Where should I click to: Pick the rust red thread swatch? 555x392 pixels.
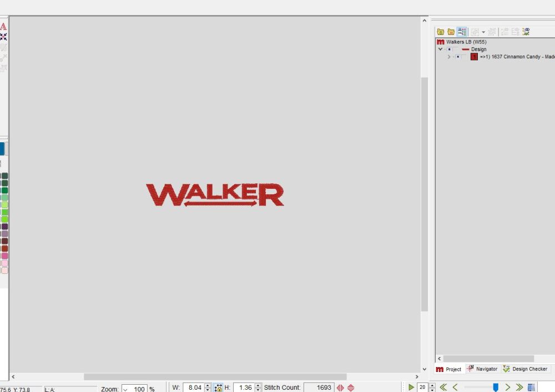click(x=4, y=249)
